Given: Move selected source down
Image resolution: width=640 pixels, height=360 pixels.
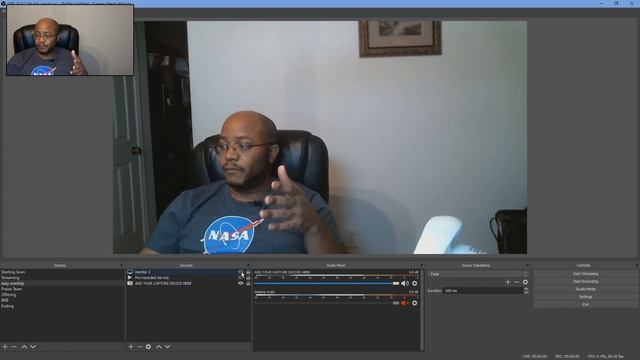Looking at the screenshot, I should [x=168, y=347].
